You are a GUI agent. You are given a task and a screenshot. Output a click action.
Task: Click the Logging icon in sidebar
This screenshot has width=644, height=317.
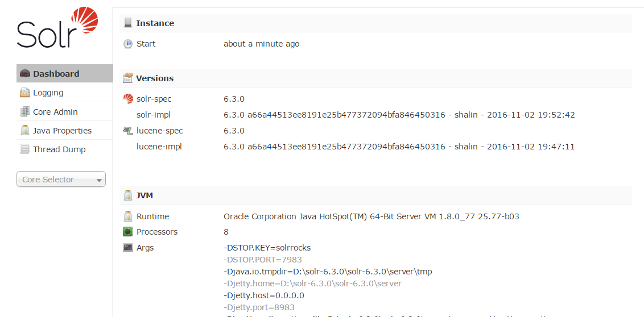tap(25, 93)
